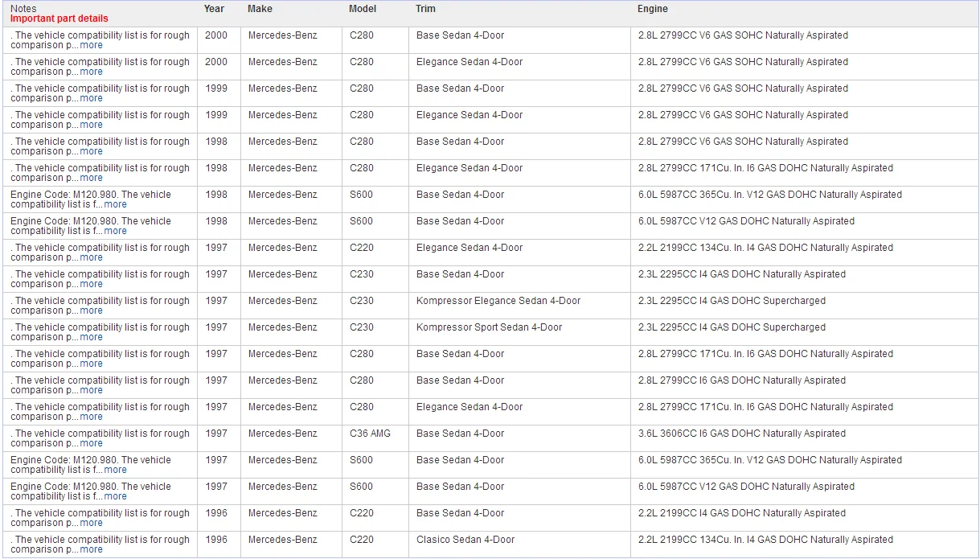Select 'S600' model in 1998 365Cu. In. row
Screen dimensions: 980x559
362,195
